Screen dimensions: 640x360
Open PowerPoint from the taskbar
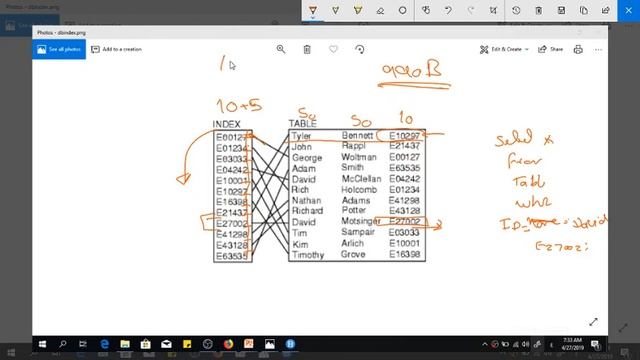pos(249,344)
